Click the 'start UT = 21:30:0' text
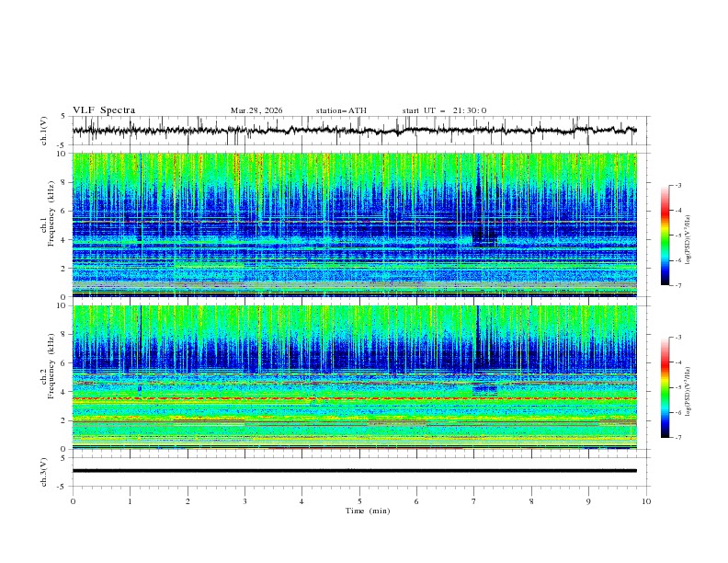This screenshot has height=563, width=728. point(444,110)
